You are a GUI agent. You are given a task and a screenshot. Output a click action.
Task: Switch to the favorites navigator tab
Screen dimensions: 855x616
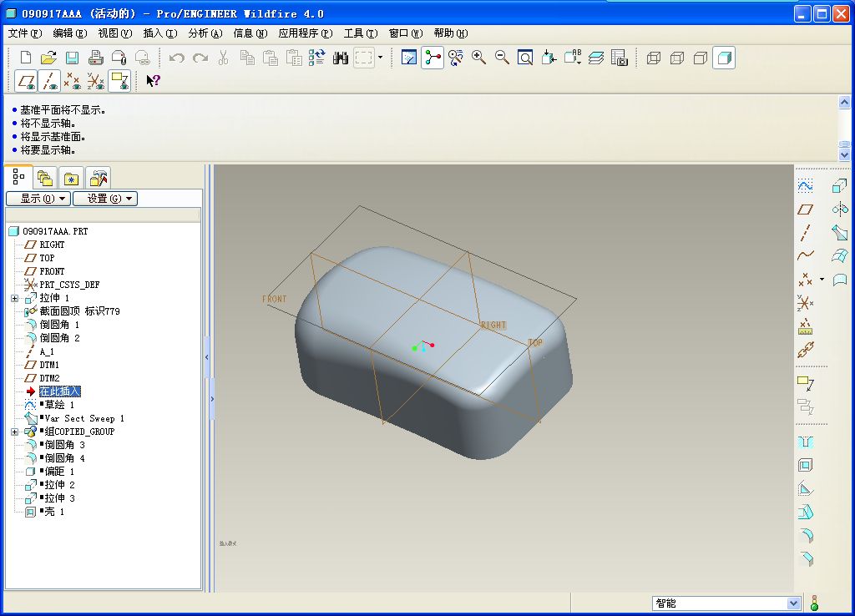[71, 178]
